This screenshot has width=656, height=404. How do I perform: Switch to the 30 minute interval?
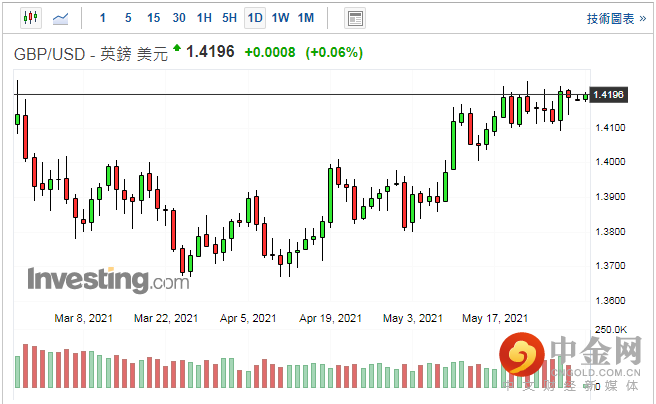coord(178,18)
